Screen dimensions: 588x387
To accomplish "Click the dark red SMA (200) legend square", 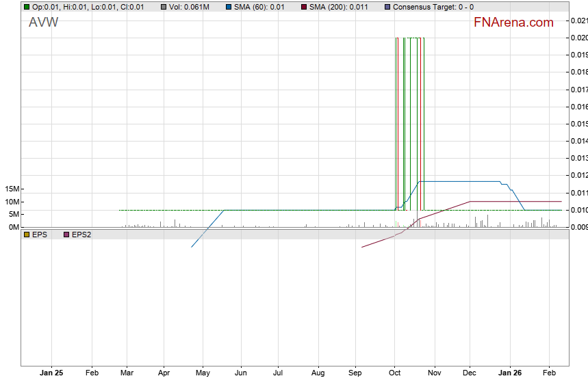I will (x=303, y=7).
